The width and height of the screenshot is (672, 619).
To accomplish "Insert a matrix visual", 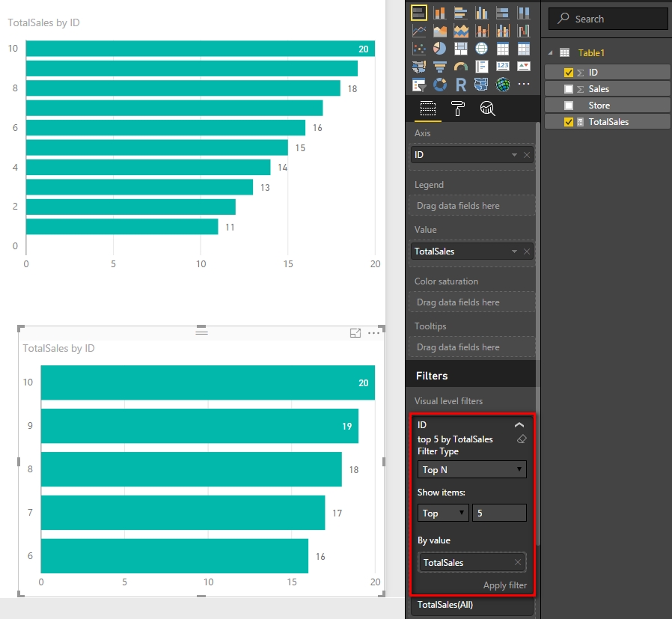I will coord(524,49).
